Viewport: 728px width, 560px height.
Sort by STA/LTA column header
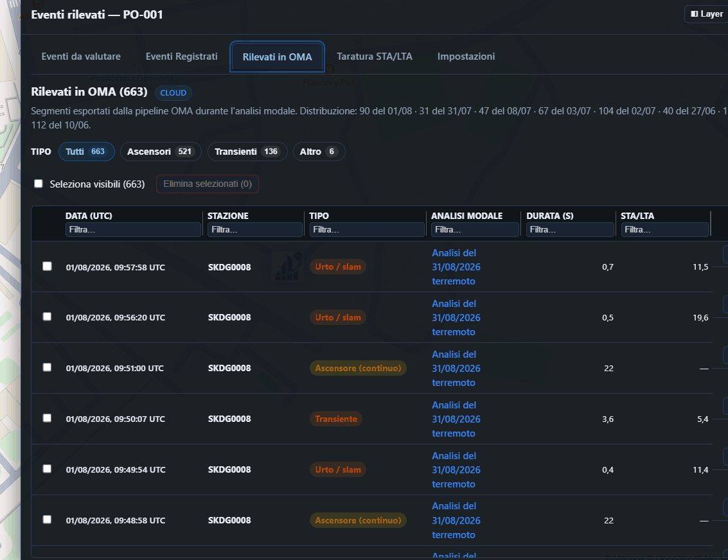(637, 216)
